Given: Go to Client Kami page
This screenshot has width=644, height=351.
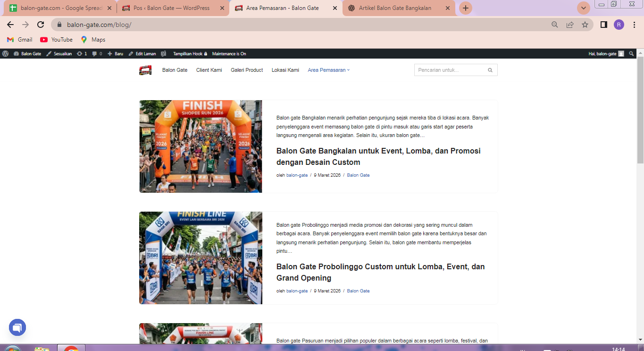Looking at the screenshot, I should point(209,70).
